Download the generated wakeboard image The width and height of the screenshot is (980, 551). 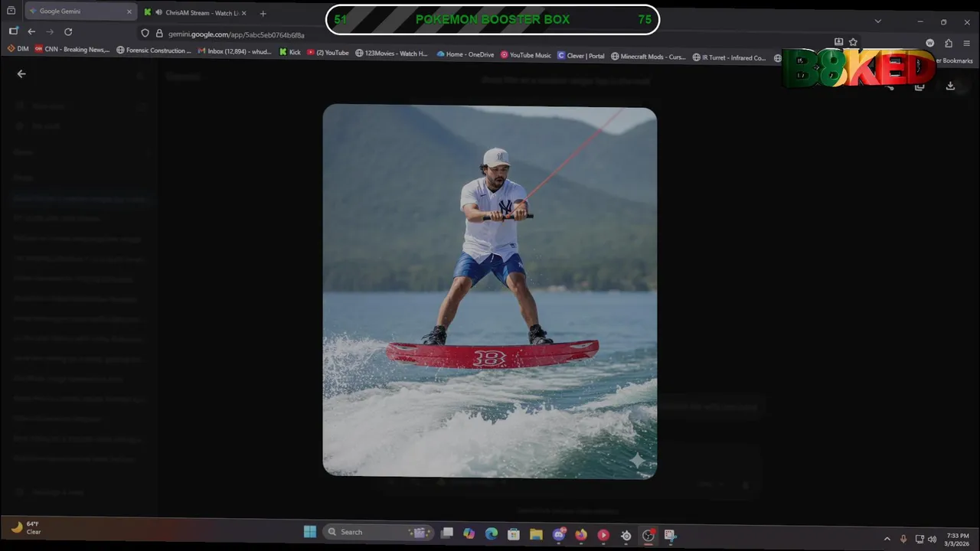click(x=950, y=86)
